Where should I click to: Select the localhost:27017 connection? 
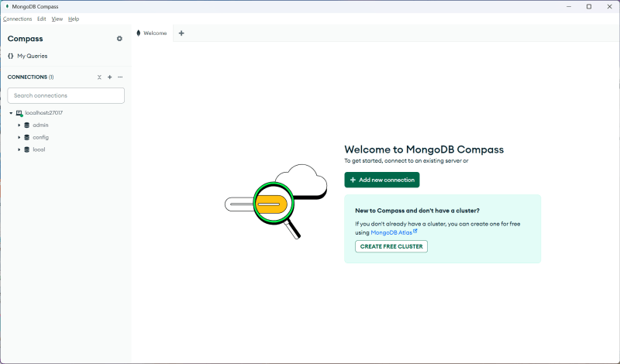(x=44, y=113)
